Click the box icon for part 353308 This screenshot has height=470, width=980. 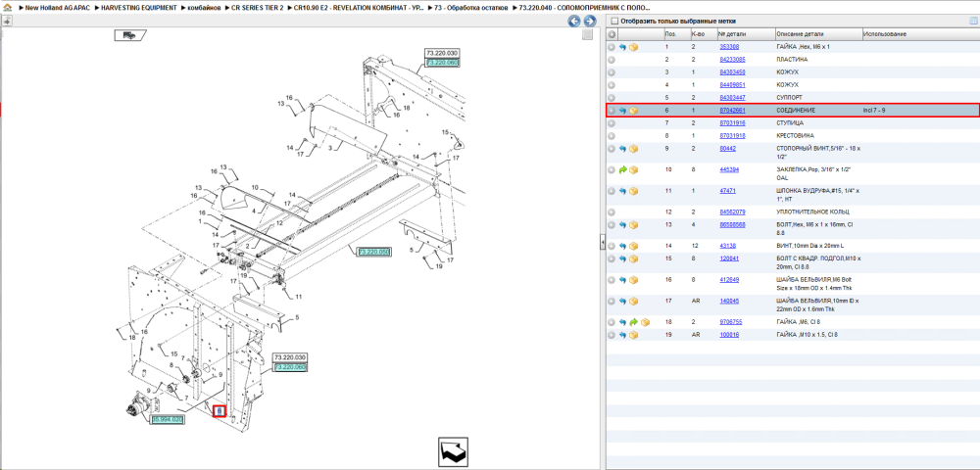point(633,47)
